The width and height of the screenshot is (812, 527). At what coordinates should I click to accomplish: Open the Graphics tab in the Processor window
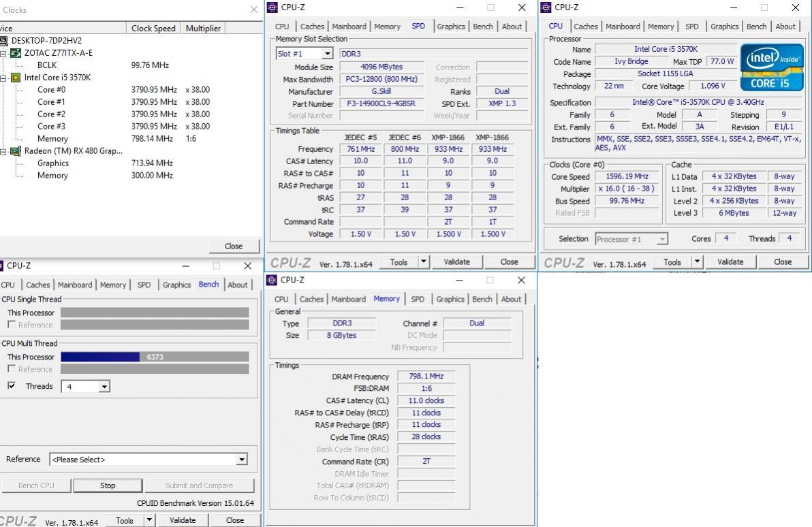pos(725,27)
